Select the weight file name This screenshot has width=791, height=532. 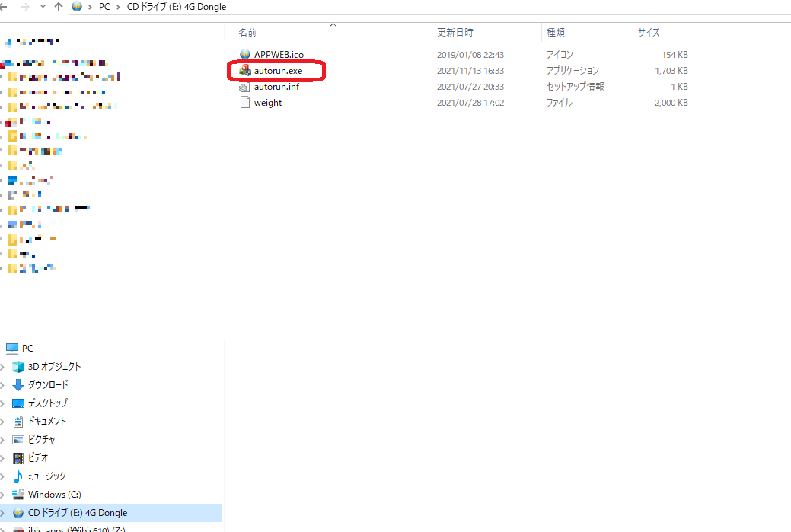click(268, 103)
